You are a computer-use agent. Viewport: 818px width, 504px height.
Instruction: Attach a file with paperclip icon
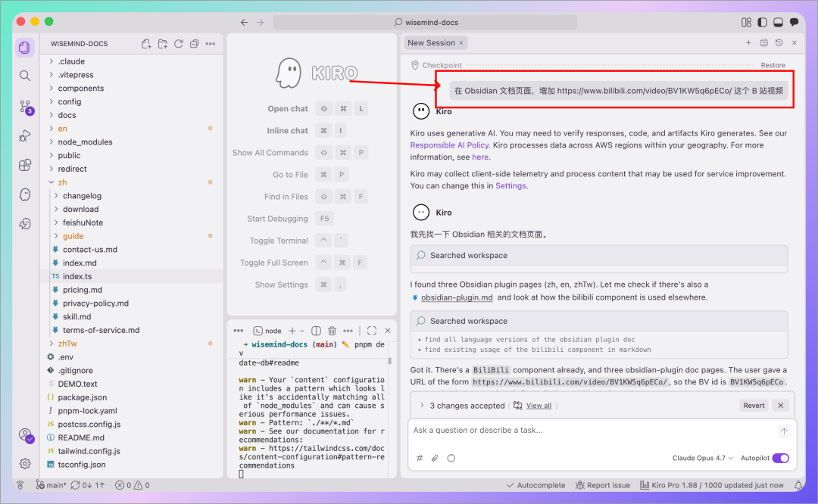coord(435,458)
